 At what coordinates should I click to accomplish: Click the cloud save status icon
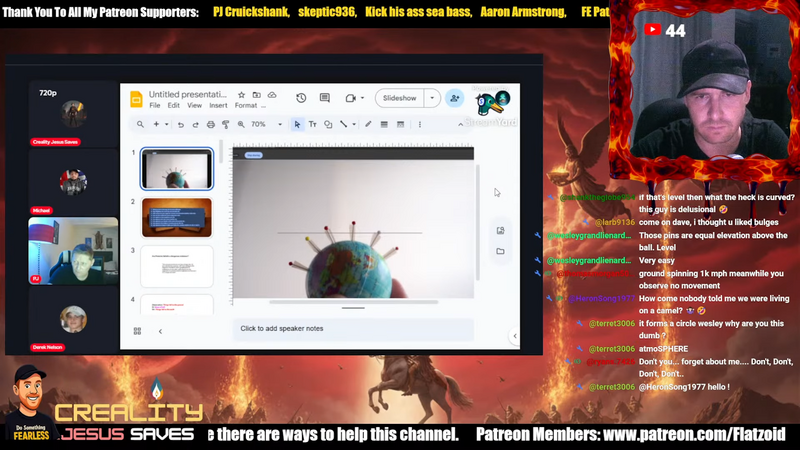click(x=272, y=95)
